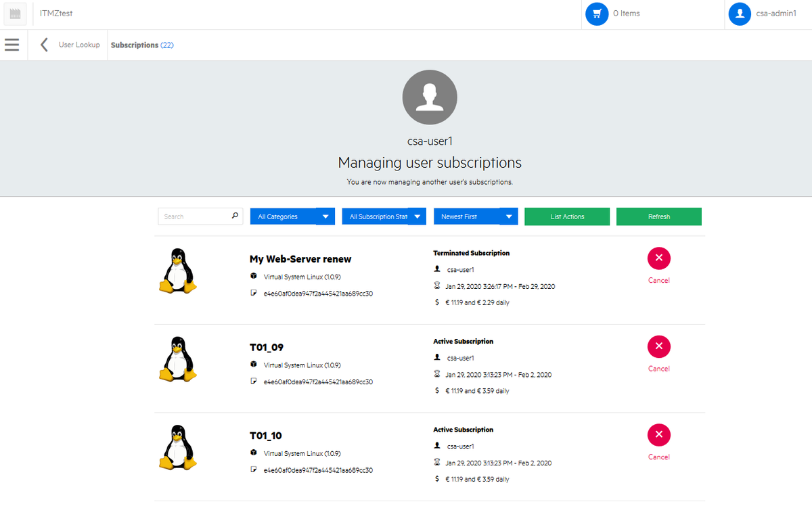Click the box icon under My Web-Server renew
Viewport: 812px width, 506px height.
pos(253,276)
